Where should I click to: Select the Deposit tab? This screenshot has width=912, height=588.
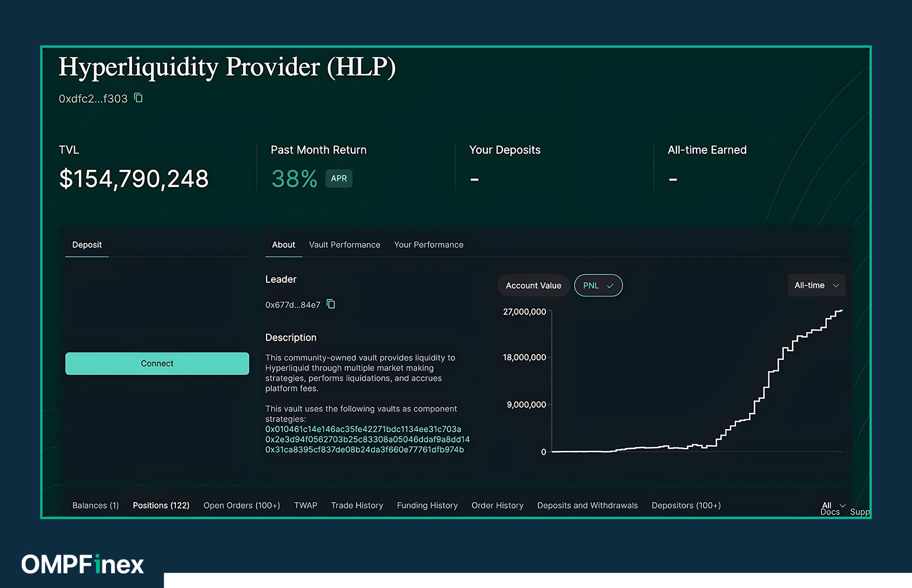tap(87, 245)
